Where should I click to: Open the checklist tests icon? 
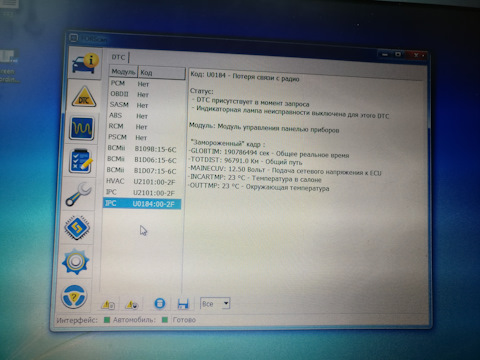coord(80,161)
